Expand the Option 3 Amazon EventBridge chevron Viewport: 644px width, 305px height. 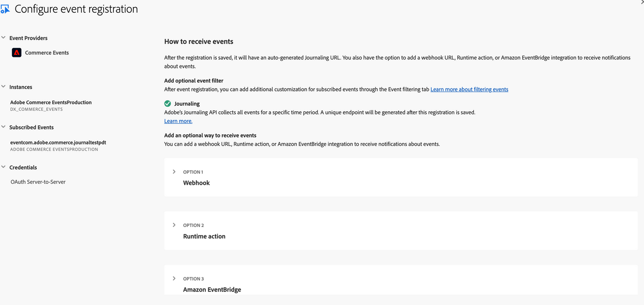pyautogui.click(x=174, y=278)
